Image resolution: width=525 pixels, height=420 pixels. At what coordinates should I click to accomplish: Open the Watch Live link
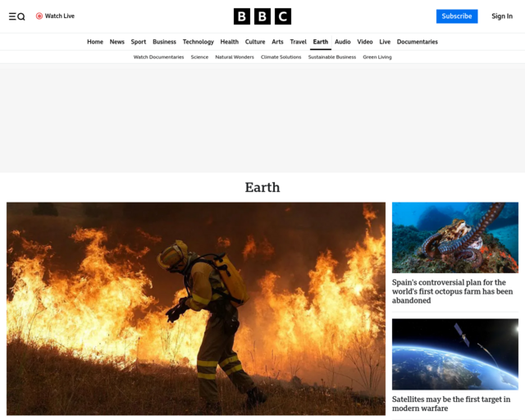tap(55, 16)
